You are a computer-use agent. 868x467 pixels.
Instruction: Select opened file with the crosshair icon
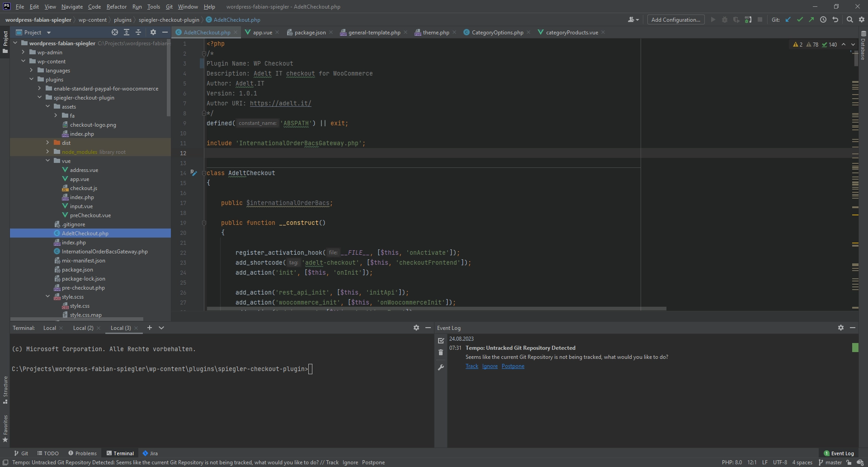[x=114, y=32]
